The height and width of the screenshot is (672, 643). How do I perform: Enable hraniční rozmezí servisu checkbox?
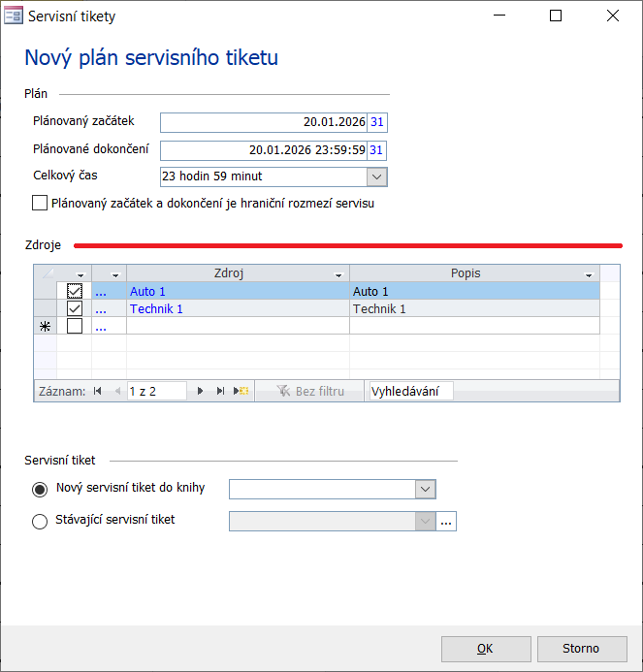(40, 204)
